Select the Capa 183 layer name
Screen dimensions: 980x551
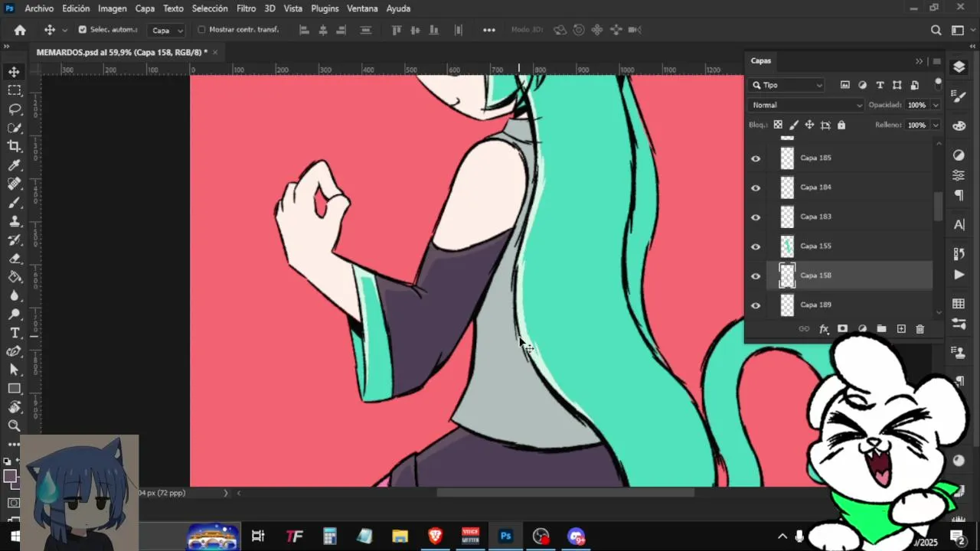pos(815,217)
